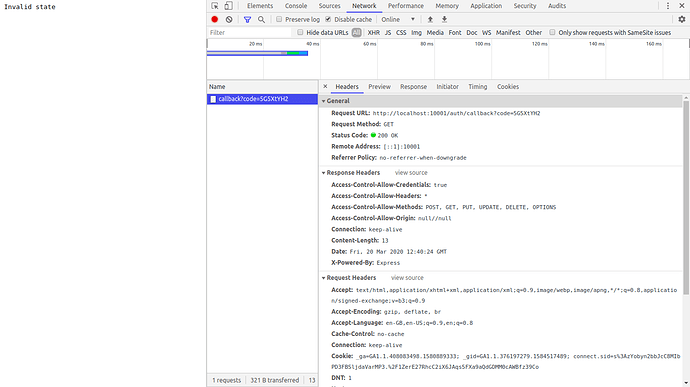This screenshot has height=387, width=690.
Task: Activate the inspect element picker icon
Action: tap(215, 6)
